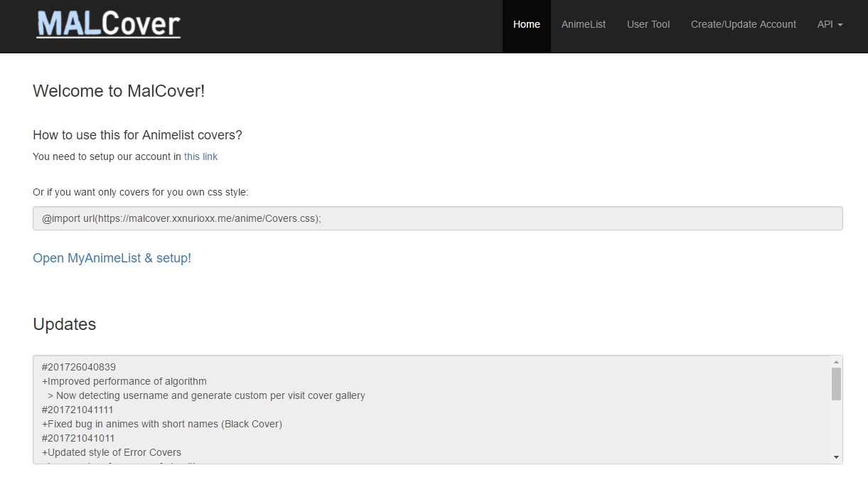Viewport: 868px width, 480px height.
Task: Expand the API dropdown menu
Action: pyautogui.click(x=829, y=24)
